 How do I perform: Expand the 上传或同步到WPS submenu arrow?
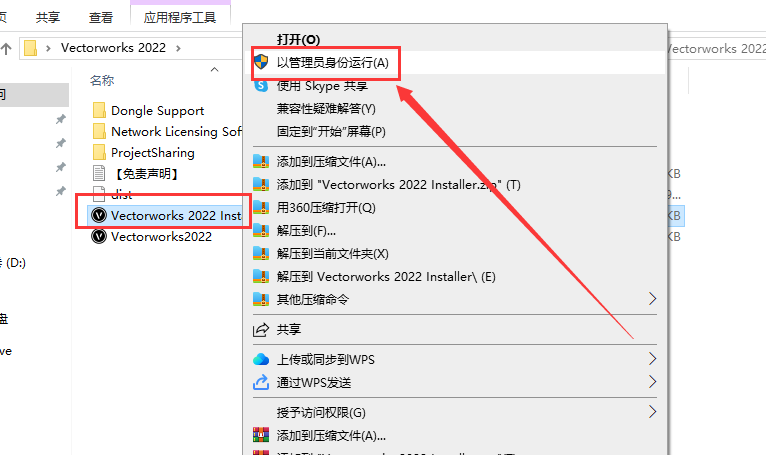click(652, 359)
